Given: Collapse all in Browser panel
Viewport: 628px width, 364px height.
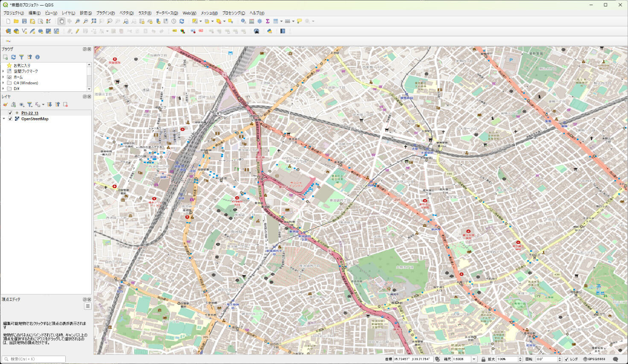Looking at the screenshot, I should (x=29, y=57).
